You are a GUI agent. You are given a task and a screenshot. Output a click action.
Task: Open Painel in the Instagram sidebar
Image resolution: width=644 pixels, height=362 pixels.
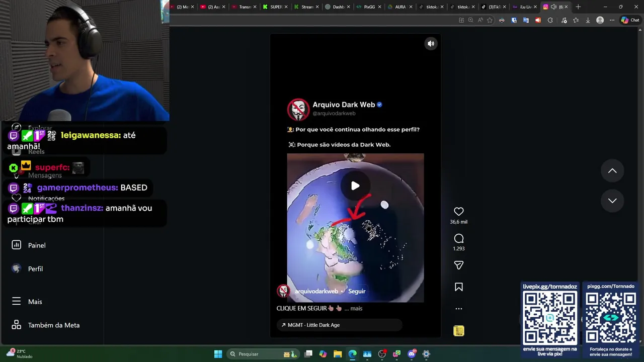(37, 245)
